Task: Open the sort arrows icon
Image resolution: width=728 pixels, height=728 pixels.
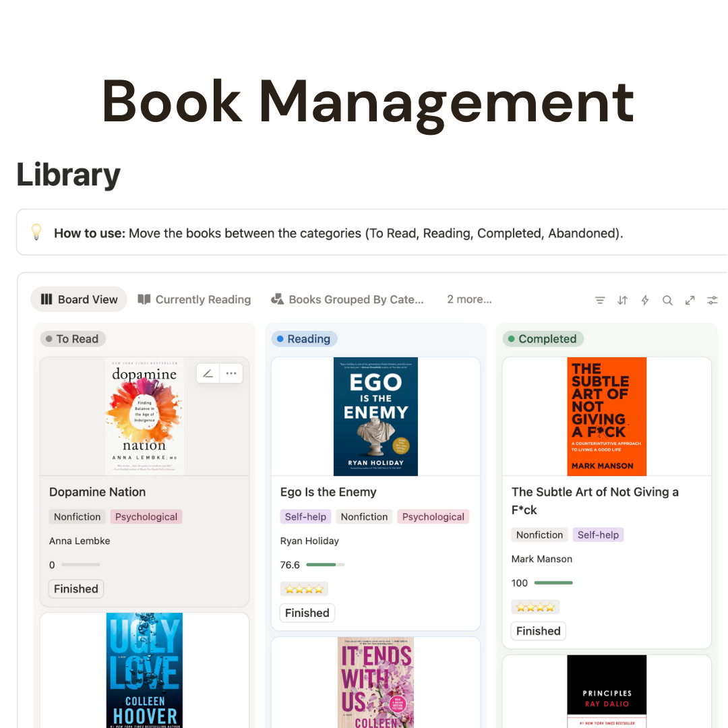Action: (623, 301)
